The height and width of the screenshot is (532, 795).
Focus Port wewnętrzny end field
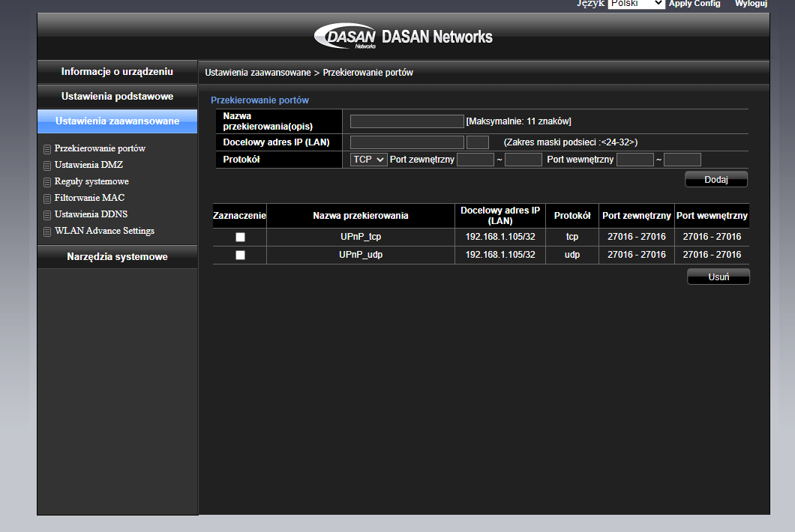pyautogui.click(x=682, y=160)
